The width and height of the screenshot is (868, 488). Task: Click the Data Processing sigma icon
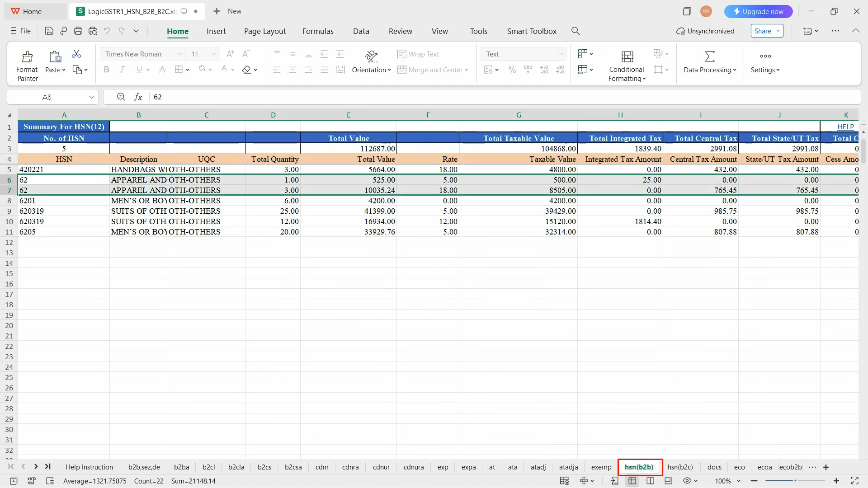710,56
